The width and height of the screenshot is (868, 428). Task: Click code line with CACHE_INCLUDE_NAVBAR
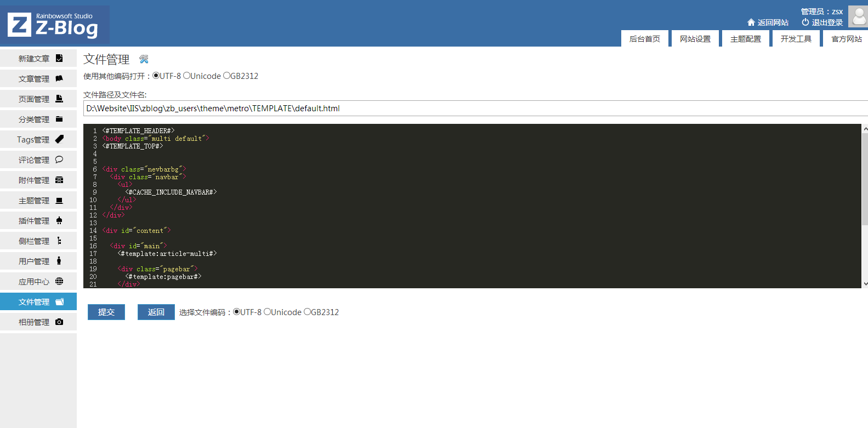point(171,192)
